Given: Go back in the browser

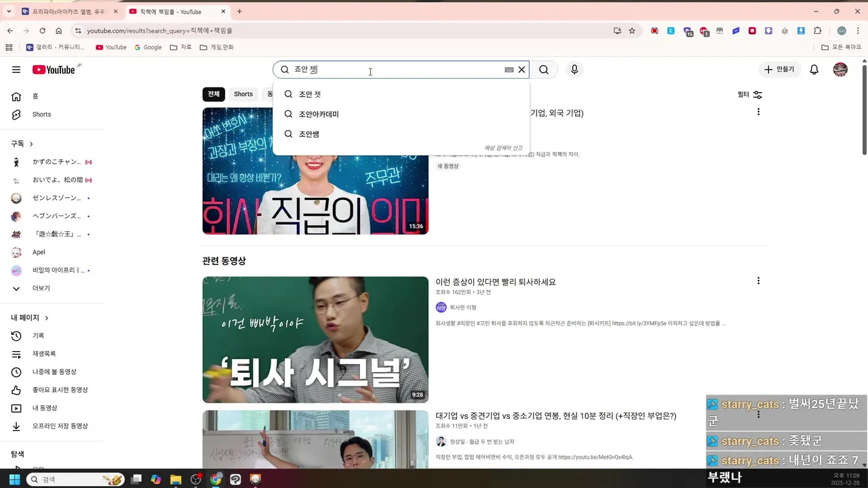Looking at the screenshot, I should point(9,30).
